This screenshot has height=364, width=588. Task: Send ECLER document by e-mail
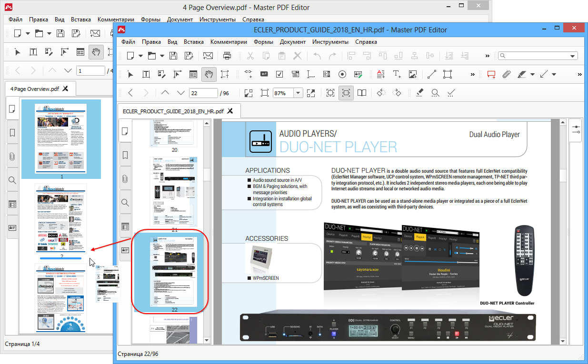(208, 56)
